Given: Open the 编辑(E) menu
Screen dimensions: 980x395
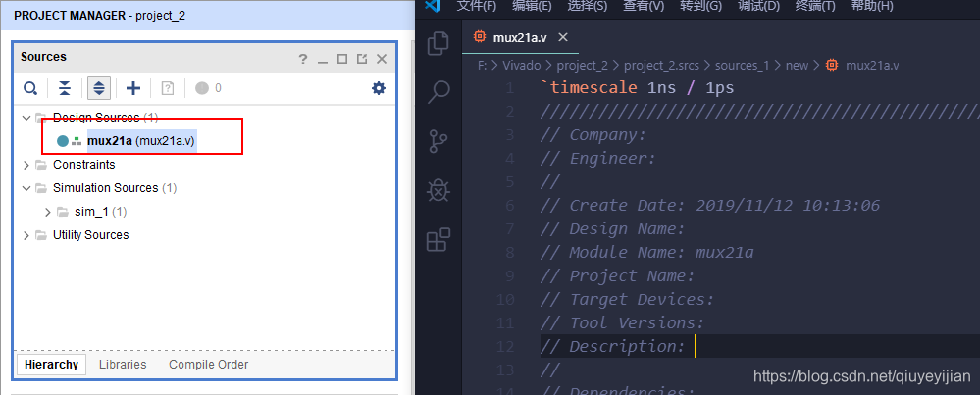Looking at the screenshot, I should (532, 6).
